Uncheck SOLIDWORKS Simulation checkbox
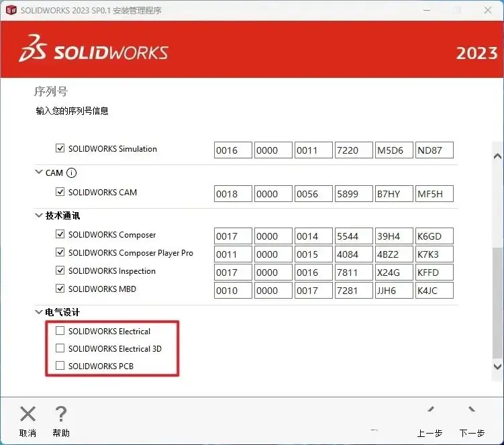 coord(60,148)
